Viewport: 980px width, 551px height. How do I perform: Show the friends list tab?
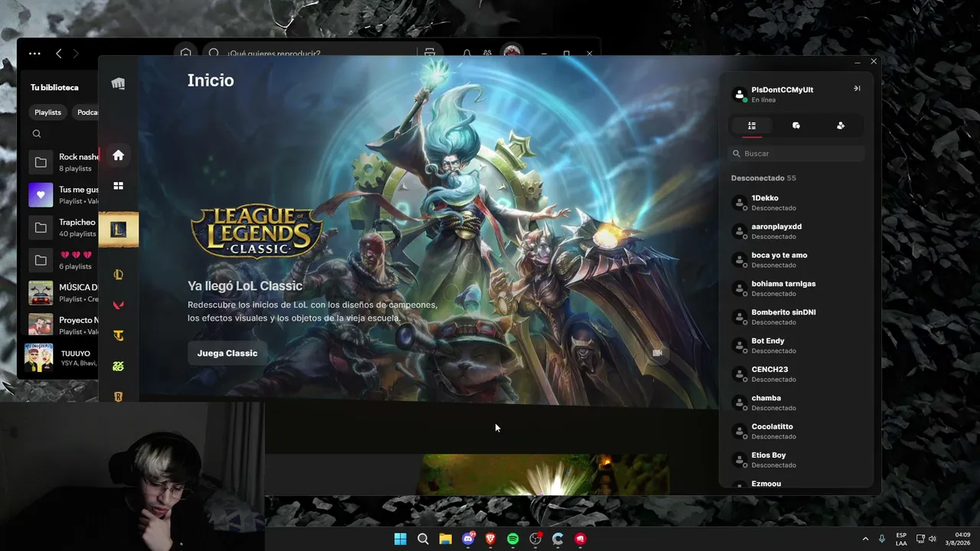[752, 126]
